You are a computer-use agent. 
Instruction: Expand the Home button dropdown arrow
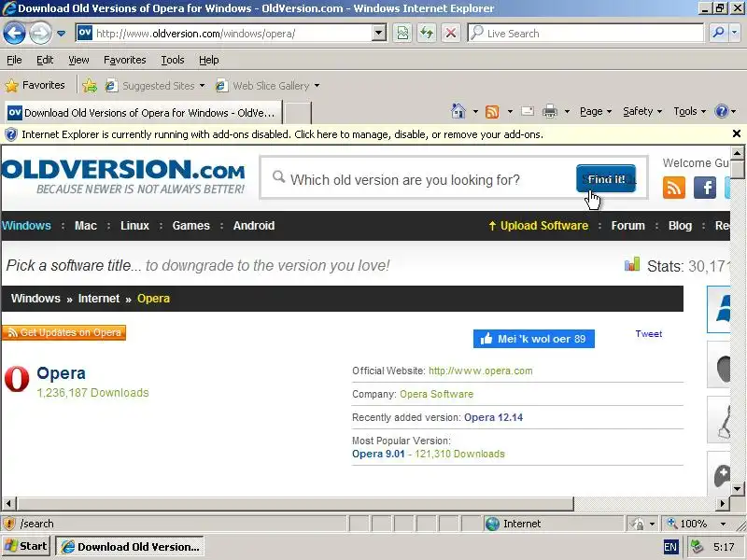[475, 112]
